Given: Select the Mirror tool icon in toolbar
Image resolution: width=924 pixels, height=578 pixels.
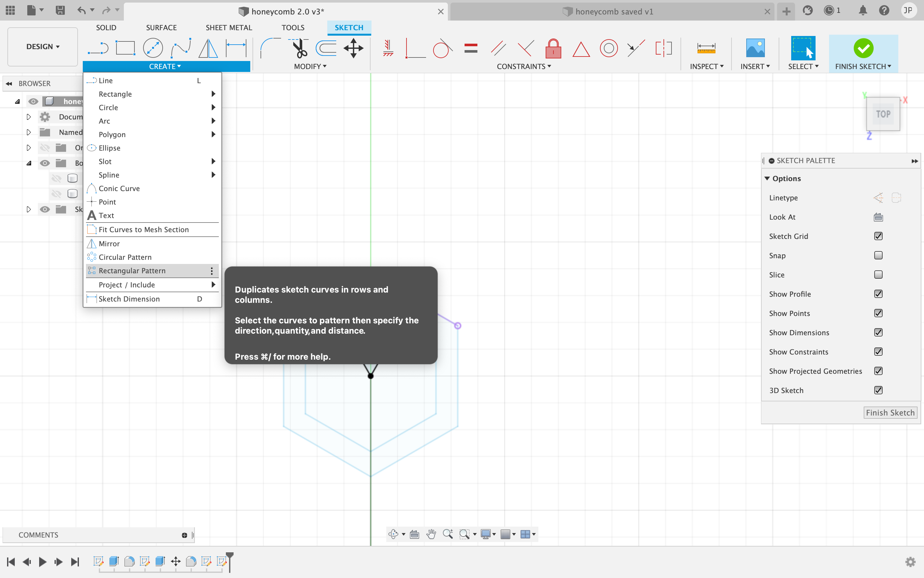Looking at the screenshot, I should tap(208, 48).
